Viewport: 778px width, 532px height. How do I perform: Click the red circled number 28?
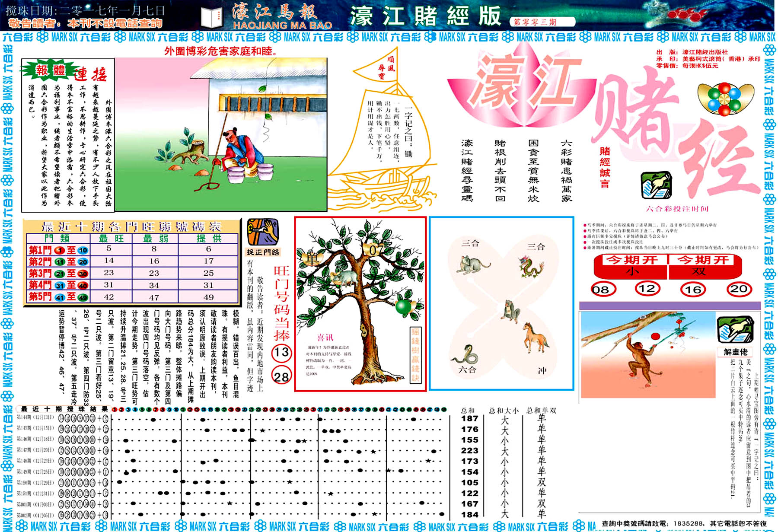(x=281, y=376)
